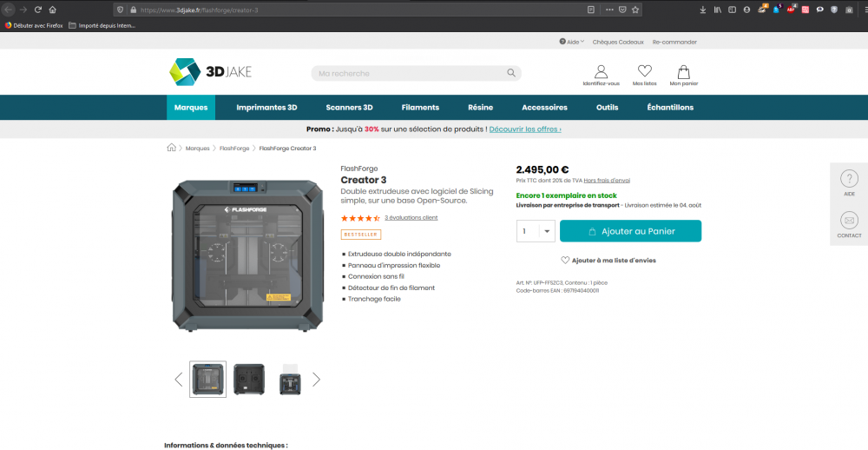Open the Marques menu
The image size is (868, 450).
(x=191, y=108)
